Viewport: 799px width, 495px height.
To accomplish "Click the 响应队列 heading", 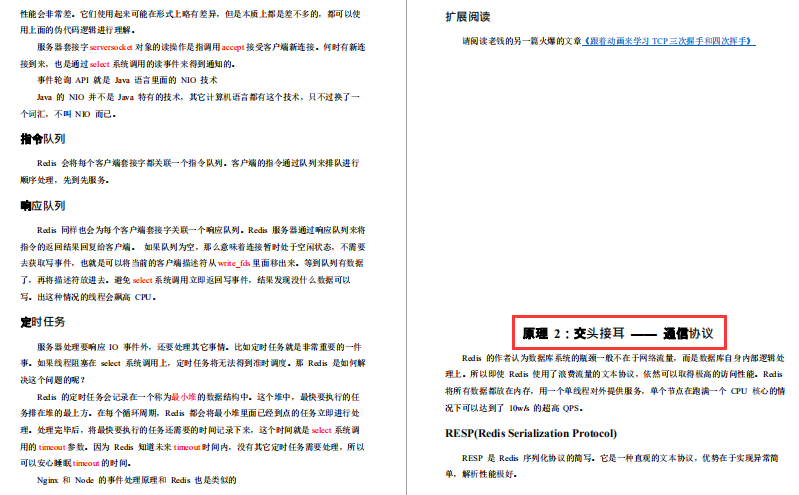I will [43, 206].
